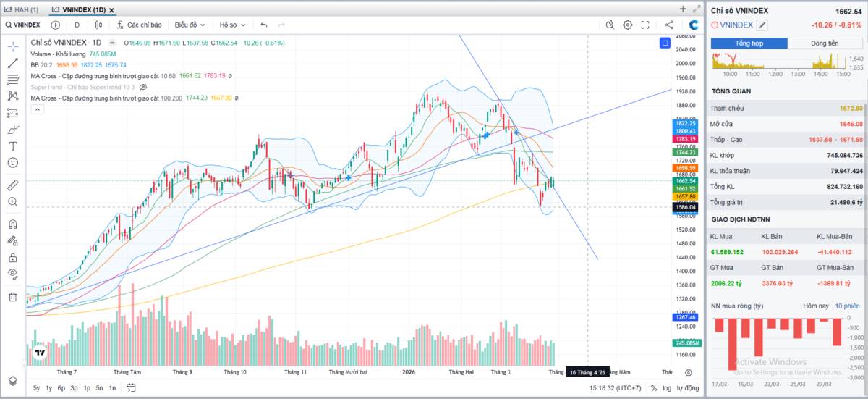868x399 pixels.
Task: Set the chart range to 1n
Action: pyautogui.click(x=112, y=388)
